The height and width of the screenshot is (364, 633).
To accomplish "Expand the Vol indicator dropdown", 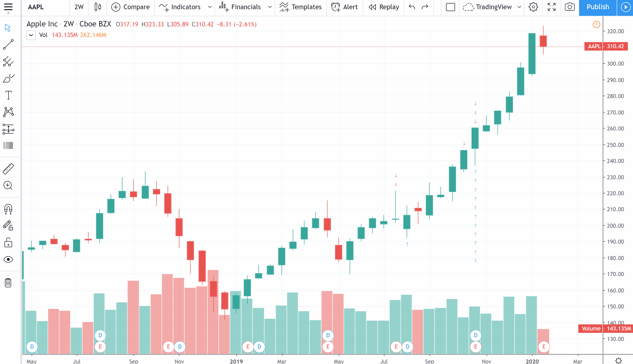I will pos(31,35).
